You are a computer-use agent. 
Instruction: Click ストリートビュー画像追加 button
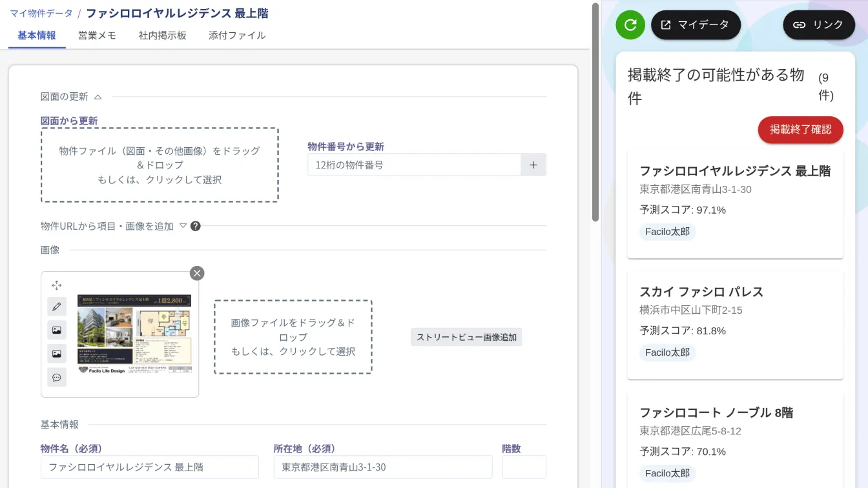click(x=466, y=337)
